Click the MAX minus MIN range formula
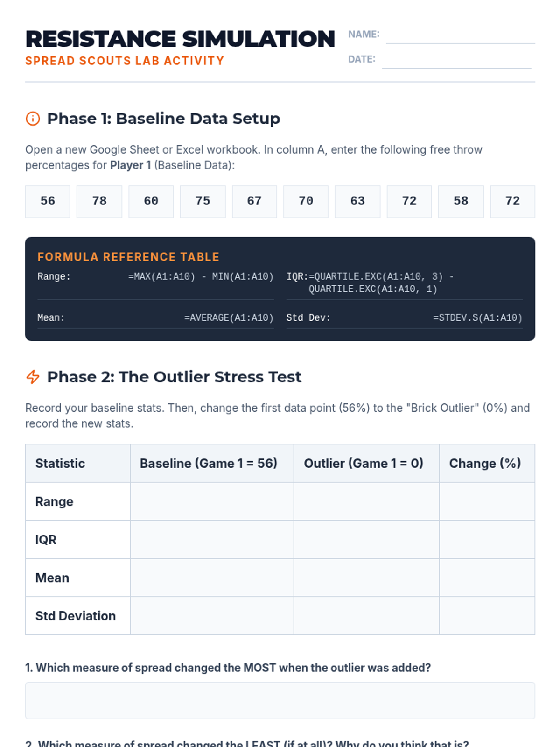Image resolution: width=560 pixels, height=747 pixels. [x=201, y=277]
